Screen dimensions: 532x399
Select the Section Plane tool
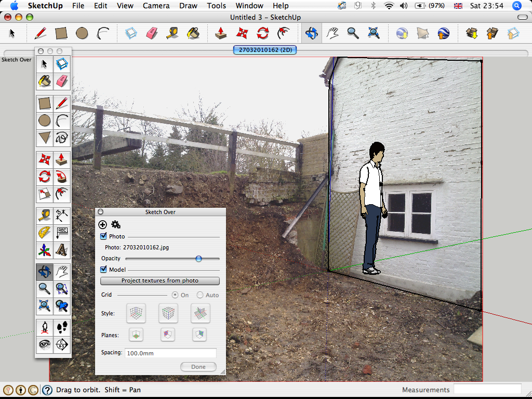(62, 345)
